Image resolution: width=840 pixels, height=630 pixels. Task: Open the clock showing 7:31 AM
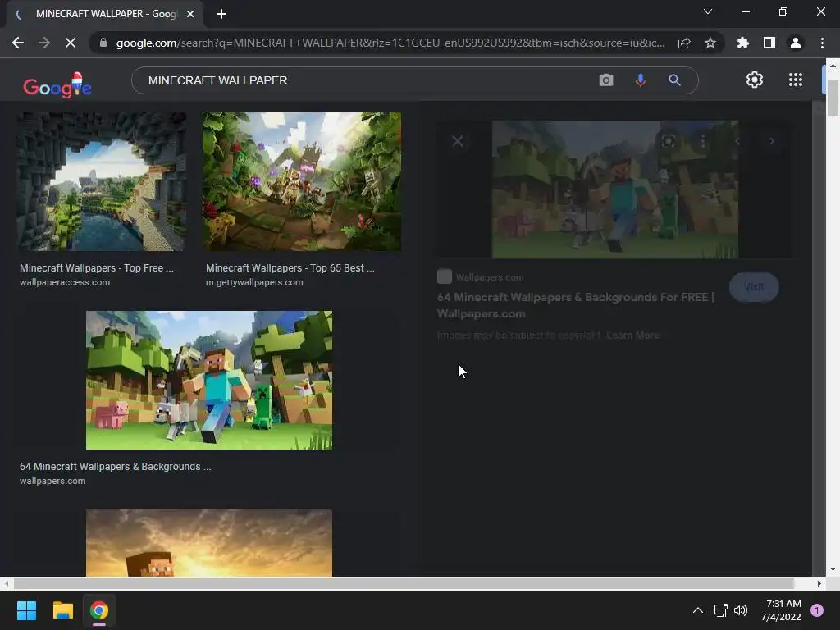click(781, 610)
